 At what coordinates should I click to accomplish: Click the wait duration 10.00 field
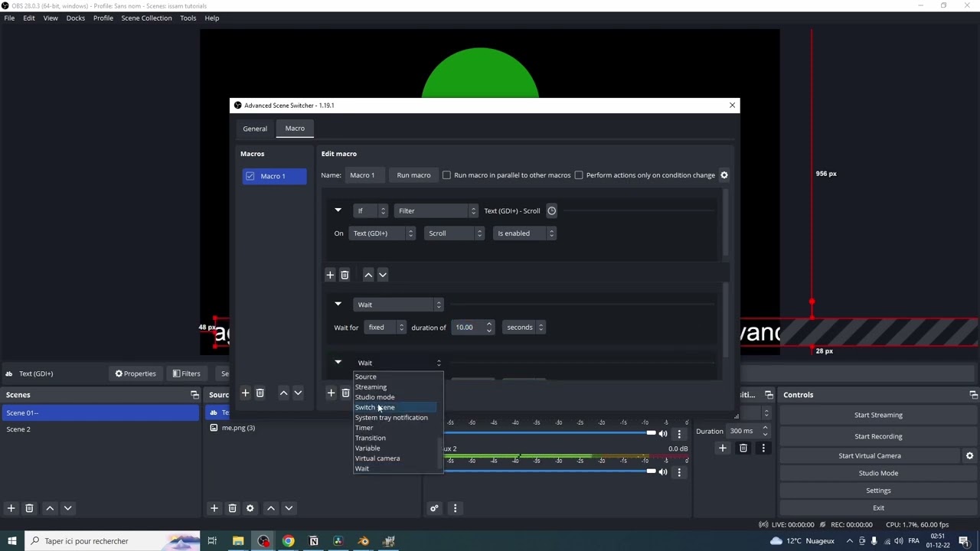click(473, 328)
